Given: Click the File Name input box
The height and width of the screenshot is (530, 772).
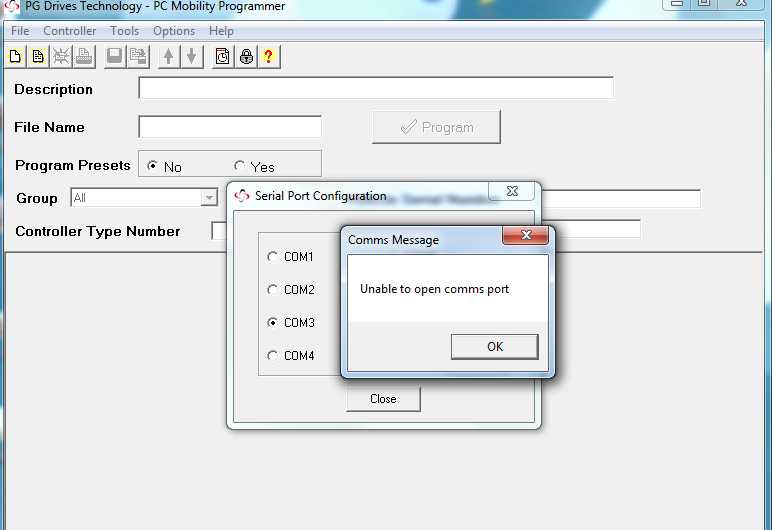Looking at the screenshot, I should [230, 127].
